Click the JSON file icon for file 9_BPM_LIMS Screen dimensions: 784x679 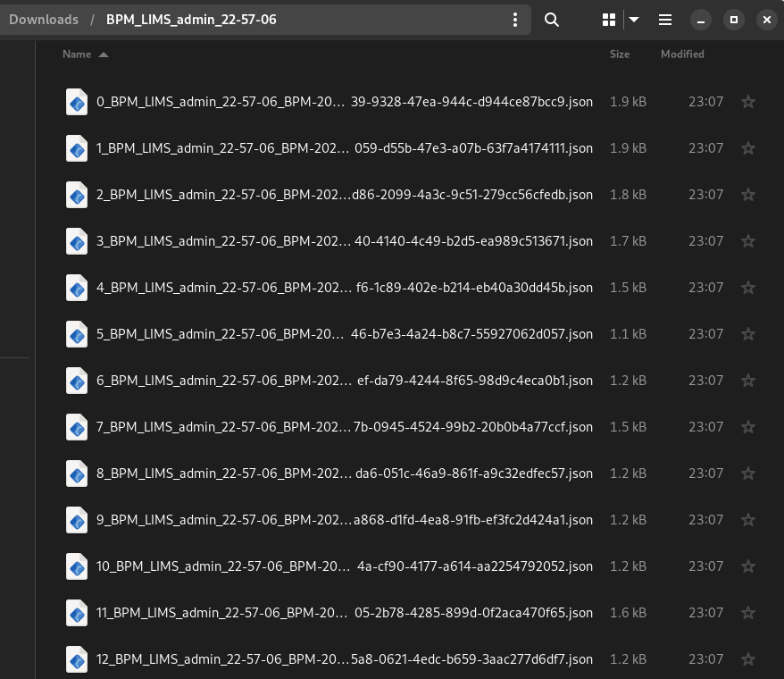pyautogui.click(x=77, y=520)
